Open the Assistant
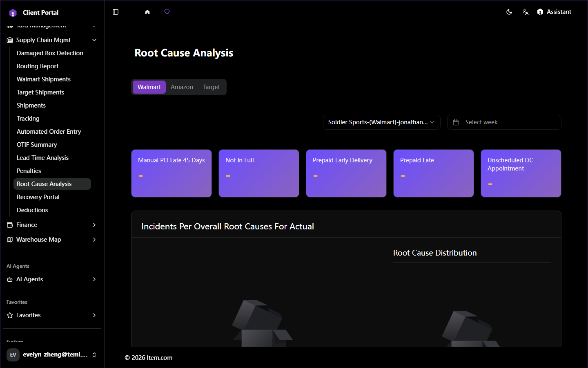 [554, 12]
